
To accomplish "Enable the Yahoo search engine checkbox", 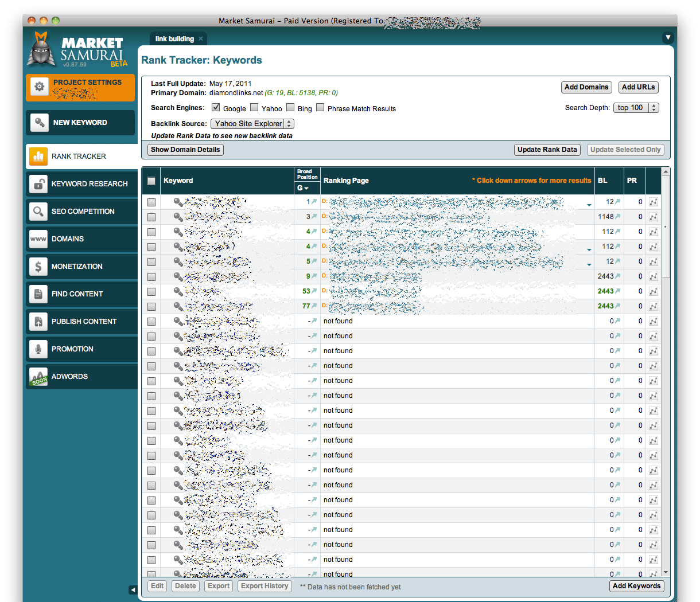I will (x=254, y=107).
